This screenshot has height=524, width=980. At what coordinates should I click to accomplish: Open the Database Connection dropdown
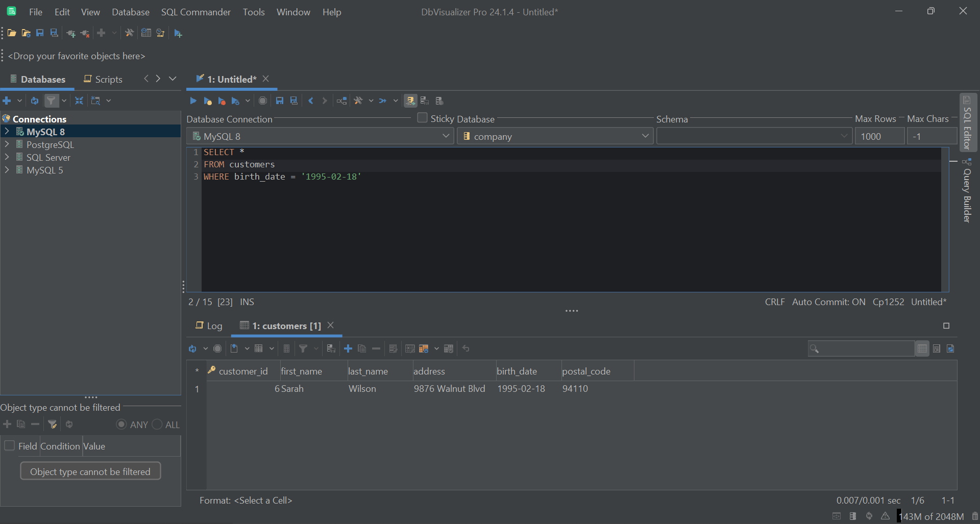(446, 136)
